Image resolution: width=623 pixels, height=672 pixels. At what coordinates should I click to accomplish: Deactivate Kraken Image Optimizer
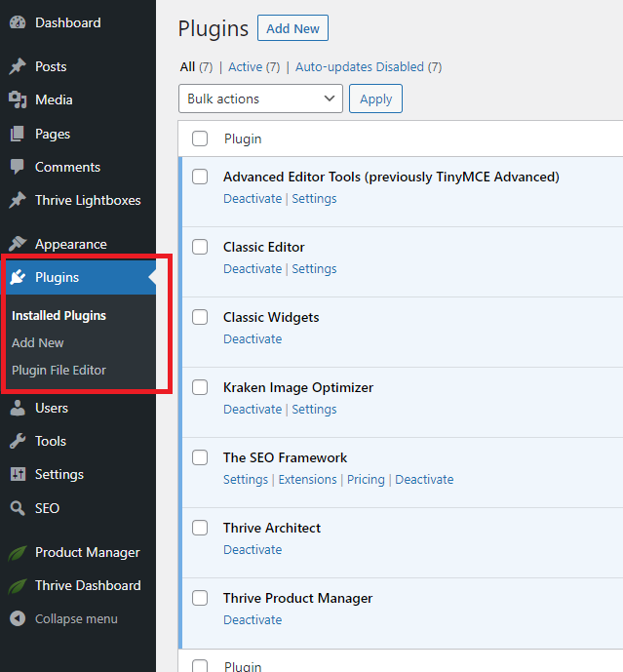click(253, 410)
